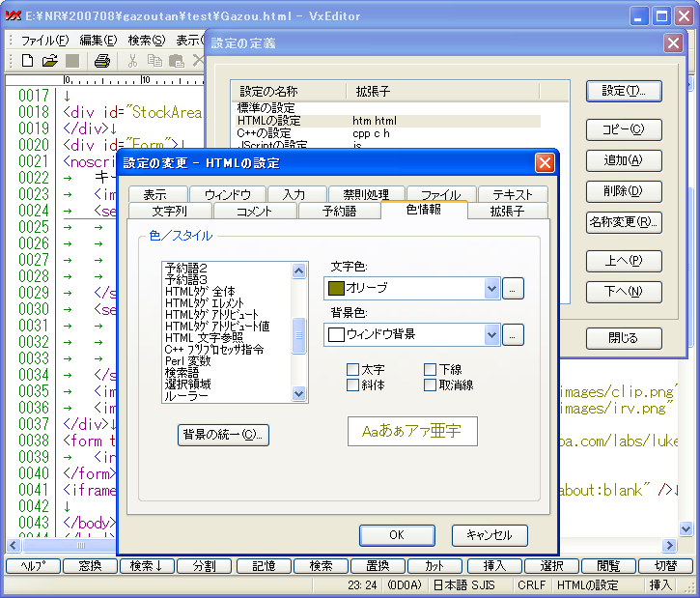The width and height of the screenshot is (700, 598).
Task: Select HTMLタグ エレメント list item
Action: click(205, 303)
